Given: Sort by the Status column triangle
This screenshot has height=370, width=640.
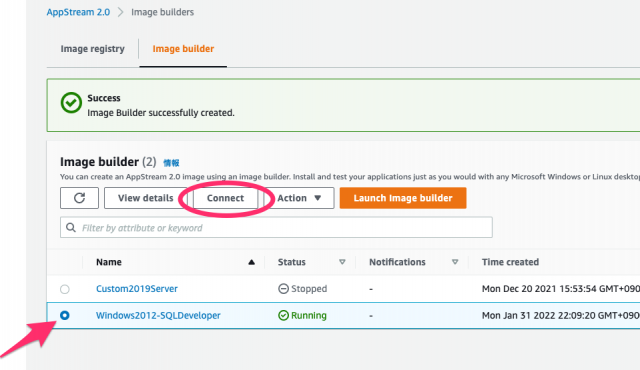Looking at the screenshot, I should point(342,262).
